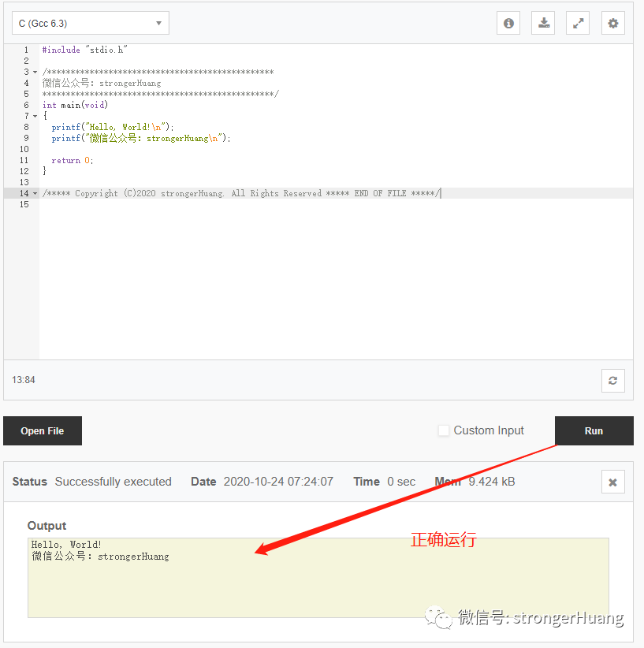
Task: Open the C (Gcc 6.3) language dropdown
Action: pos(90,23)
